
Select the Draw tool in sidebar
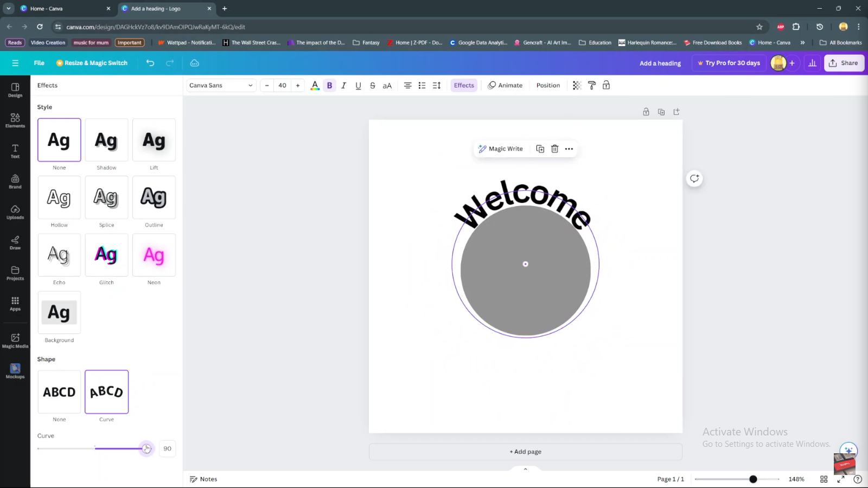(15, 242)
